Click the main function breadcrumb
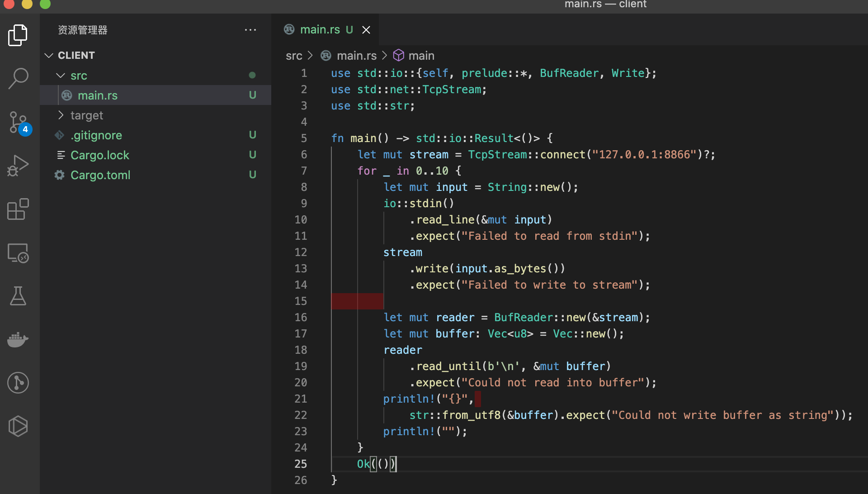This screenshot has height=494, width=868. pyautogui.click(x=421, y=56)
